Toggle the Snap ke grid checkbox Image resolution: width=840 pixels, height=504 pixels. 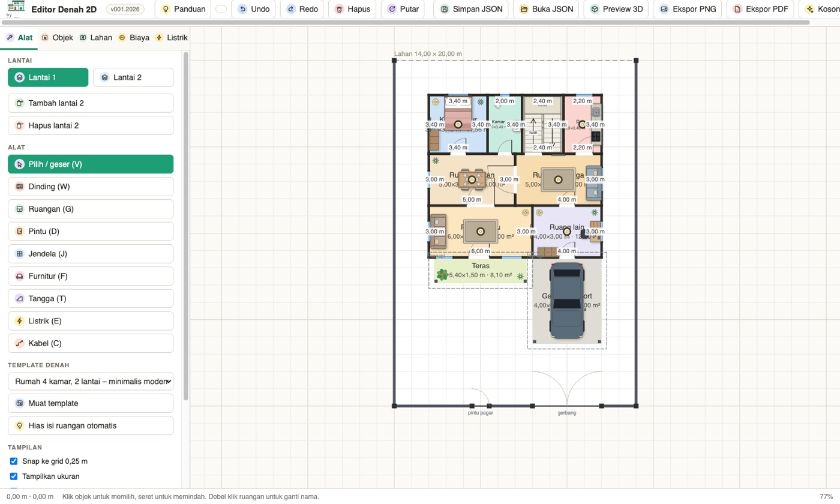[x=14, y=461]
